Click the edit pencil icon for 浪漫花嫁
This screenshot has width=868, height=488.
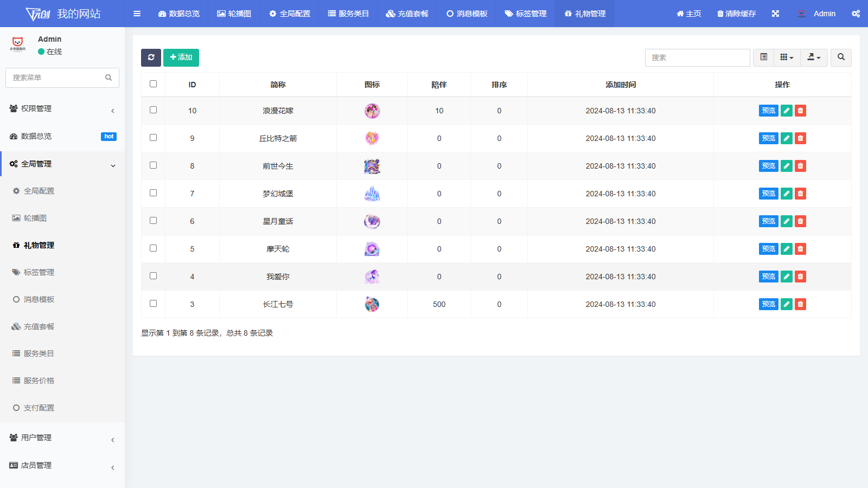pyautogui.click(x=786, y=111)
